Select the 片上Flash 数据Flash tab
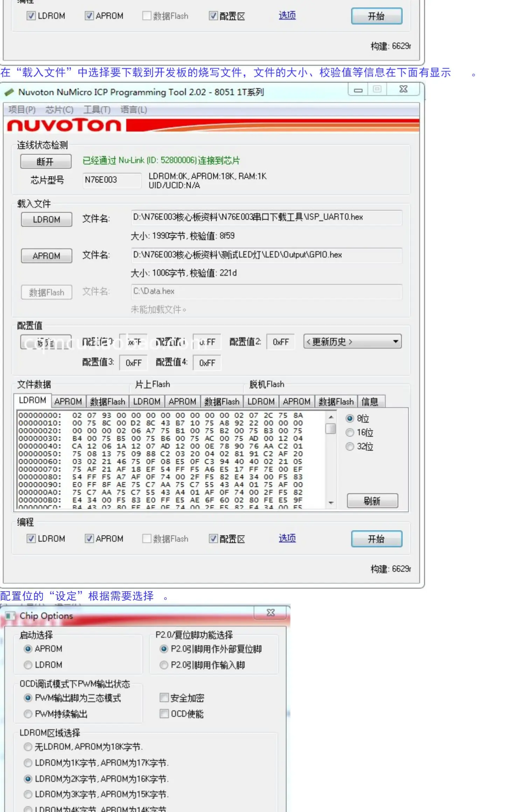Image resolution: width=525 pixels, height=812 pixels. (x=222, y=401)
